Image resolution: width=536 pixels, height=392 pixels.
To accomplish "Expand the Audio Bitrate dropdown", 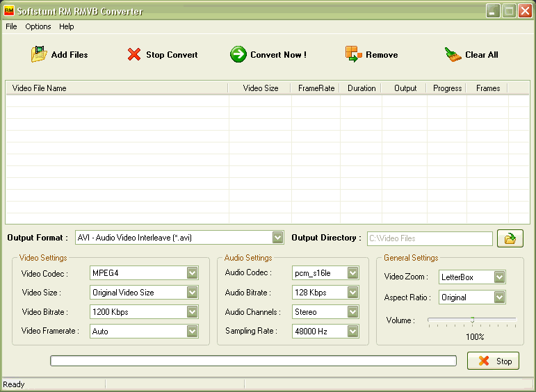I will coord(352,293).
